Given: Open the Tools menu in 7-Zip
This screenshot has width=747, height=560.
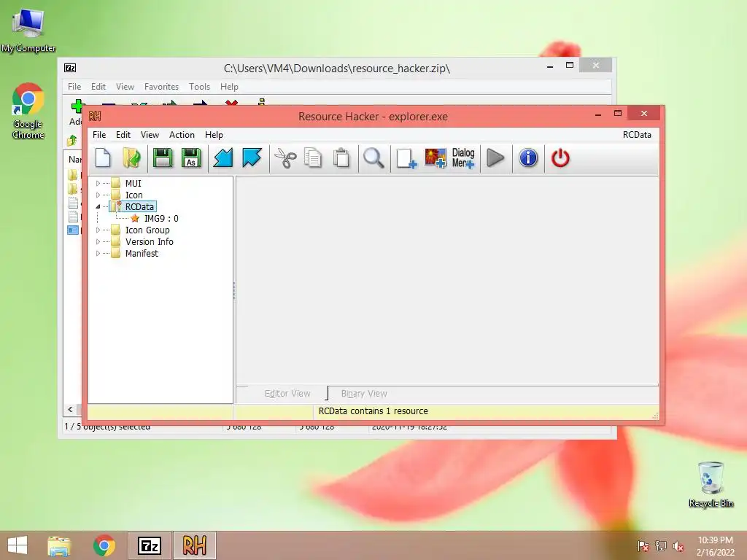Looking at the screenshot, I should coord(199,87).
